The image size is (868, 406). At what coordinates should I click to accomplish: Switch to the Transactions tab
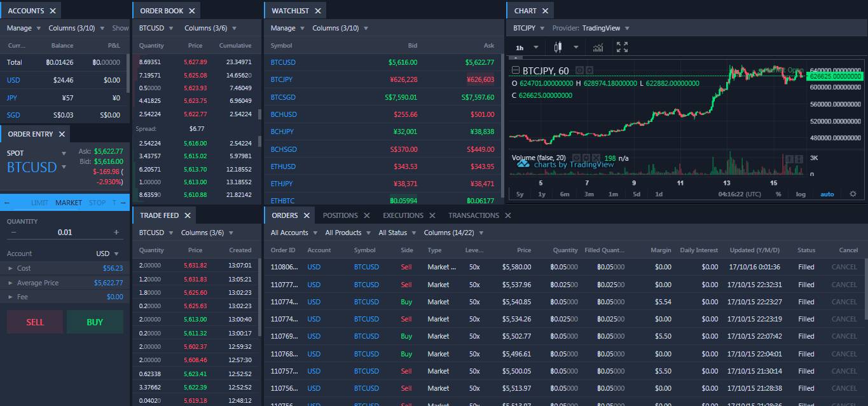pyautogui.click(x=474, y=215)
